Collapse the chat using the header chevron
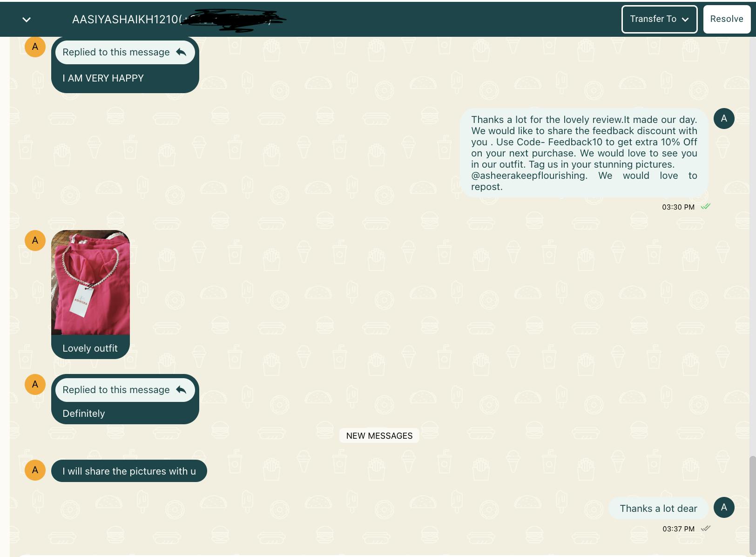 click(27, 20)
